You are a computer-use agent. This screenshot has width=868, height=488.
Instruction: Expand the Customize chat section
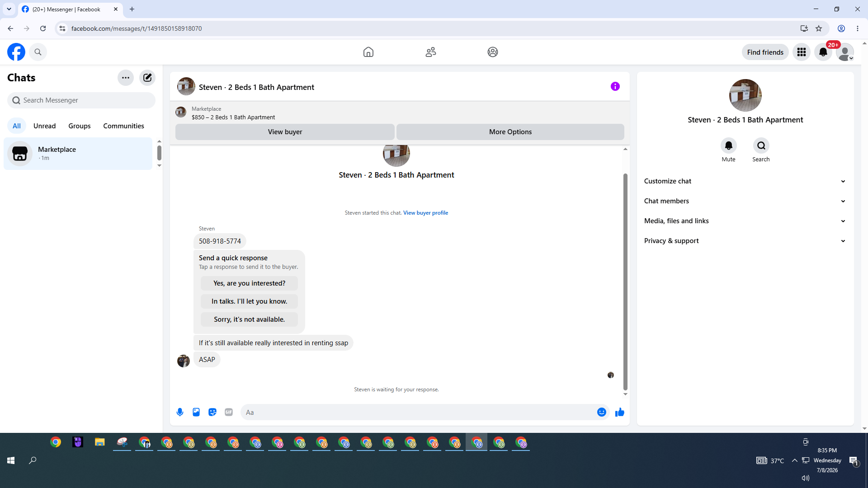tap(745, 181)
